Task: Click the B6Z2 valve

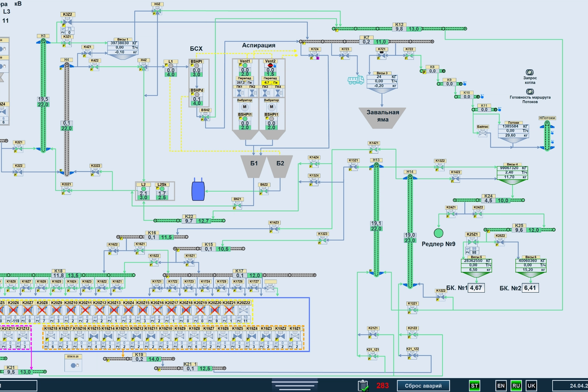Action: coord(264,192)
